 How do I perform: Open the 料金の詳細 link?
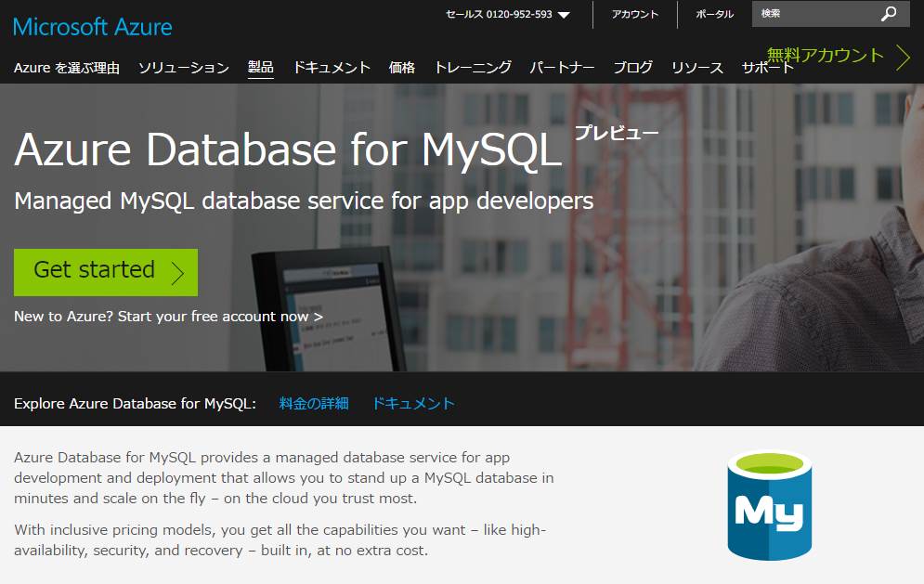tap(314, 403)
